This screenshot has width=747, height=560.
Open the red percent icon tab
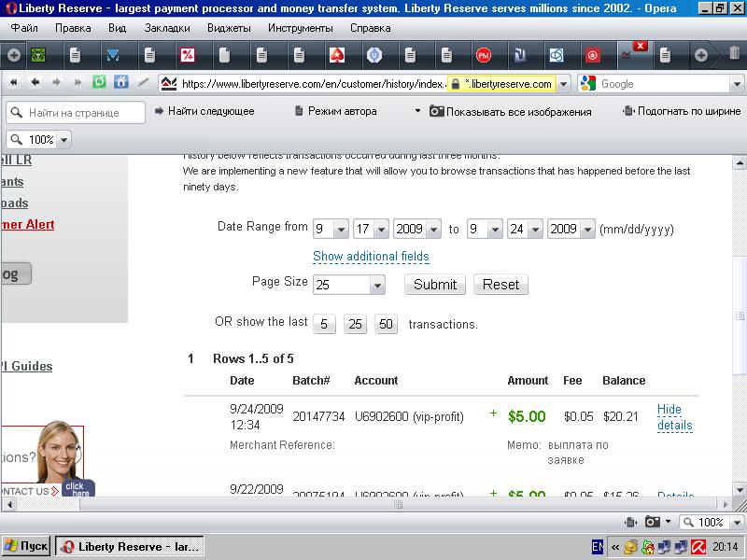click(x=188, y=56)
